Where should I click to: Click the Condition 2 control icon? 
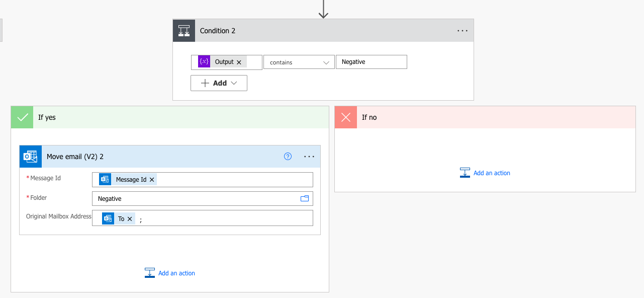point(184,31)
